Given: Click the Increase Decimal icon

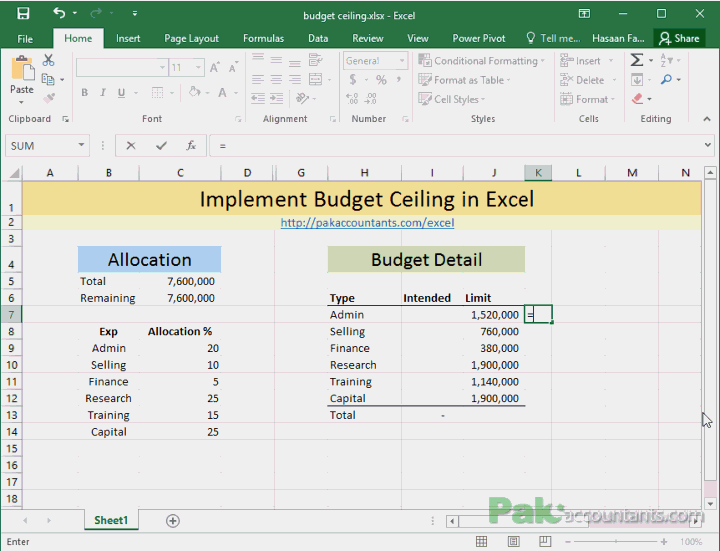Looking at the screenshot, I should [x=352, y=98].
